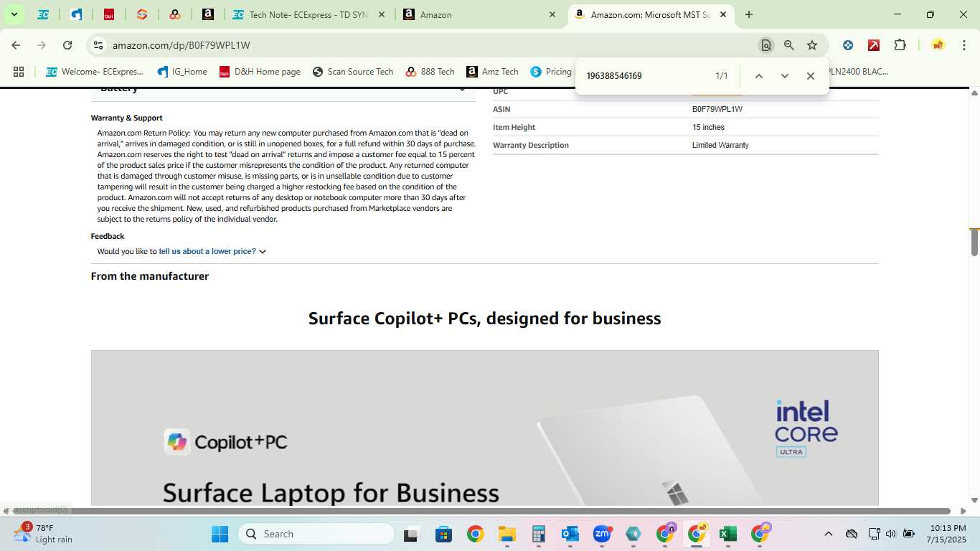Expand tell us about a lower price
The image size is (980, 551).
(212, 252)
